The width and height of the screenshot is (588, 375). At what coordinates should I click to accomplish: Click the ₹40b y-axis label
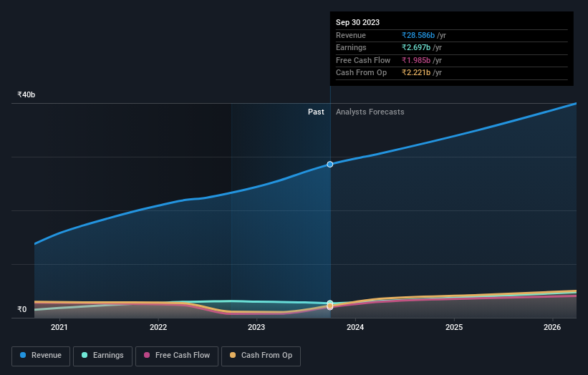(26, 94)
